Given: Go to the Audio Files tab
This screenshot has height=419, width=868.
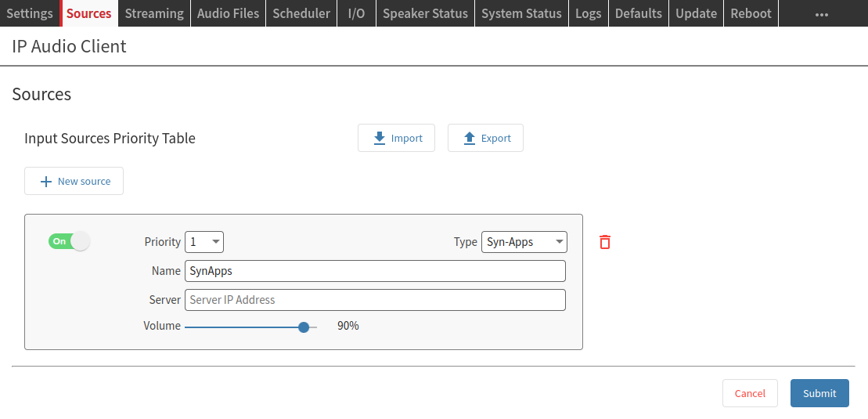Looking at the screenshot, I should 228,13.
